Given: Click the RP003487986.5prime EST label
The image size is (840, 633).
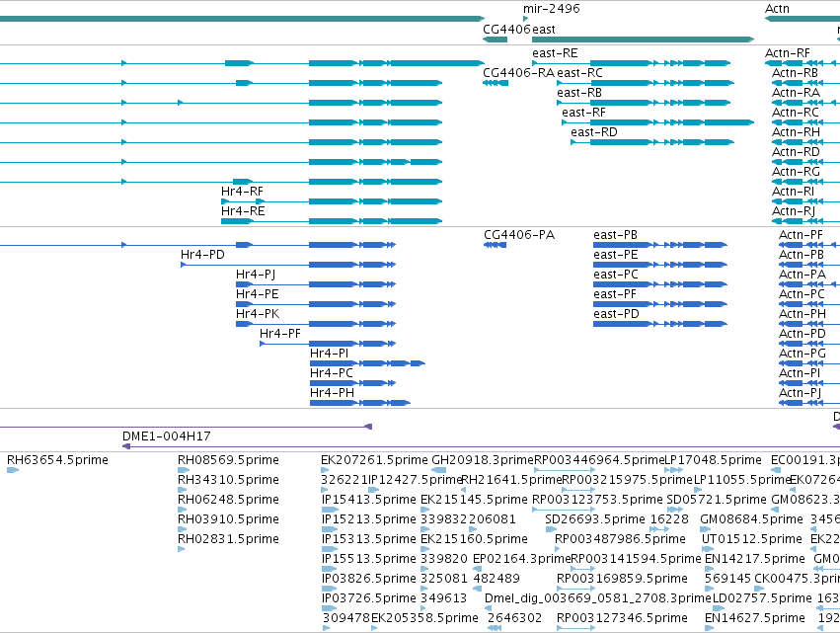Looking at the screenshot, I should (620, 540).
